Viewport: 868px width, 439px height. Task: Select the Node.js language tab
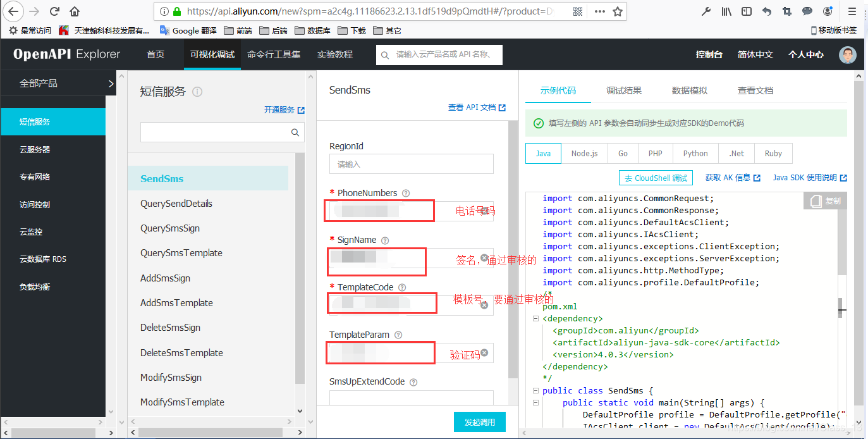(x=585, y=154)
